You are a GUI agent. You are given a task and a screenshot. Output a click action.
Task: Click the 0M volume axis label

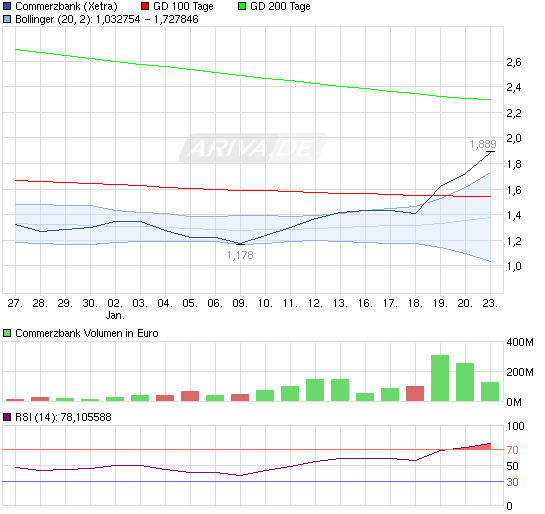pyautogui.click(x=514, y=402)
